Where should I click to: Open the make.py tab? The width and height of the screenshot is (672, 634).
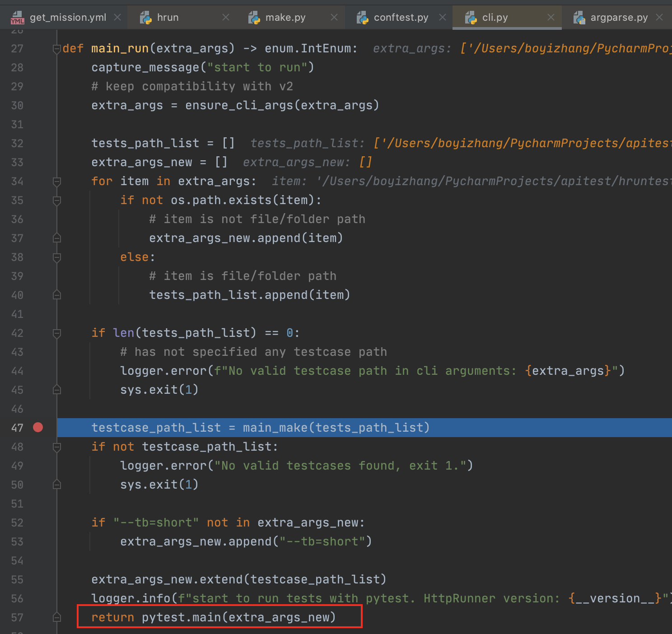click(290, 18)
